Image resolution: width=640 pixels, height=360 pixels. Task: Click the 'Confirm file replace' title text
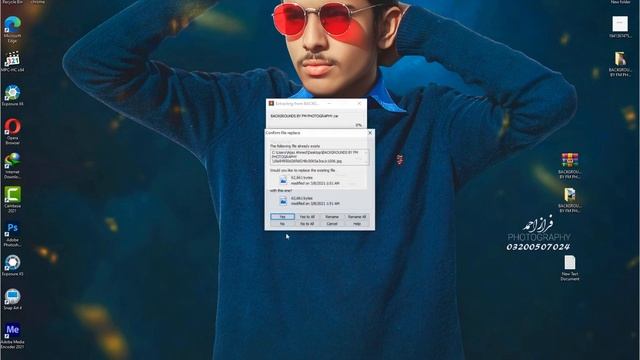coord(283,133)
